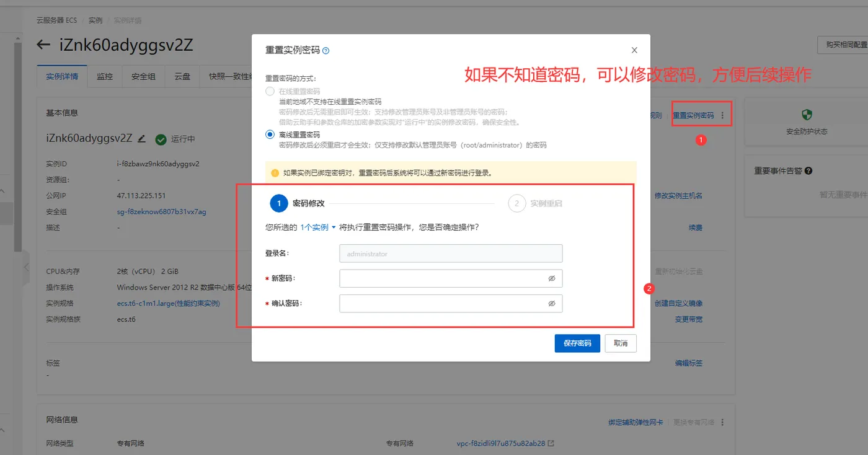Click the sidebar collapse handle on left edge
Image resolution: width=868 pixels, height=455 pixels.
tap(26, 268)
